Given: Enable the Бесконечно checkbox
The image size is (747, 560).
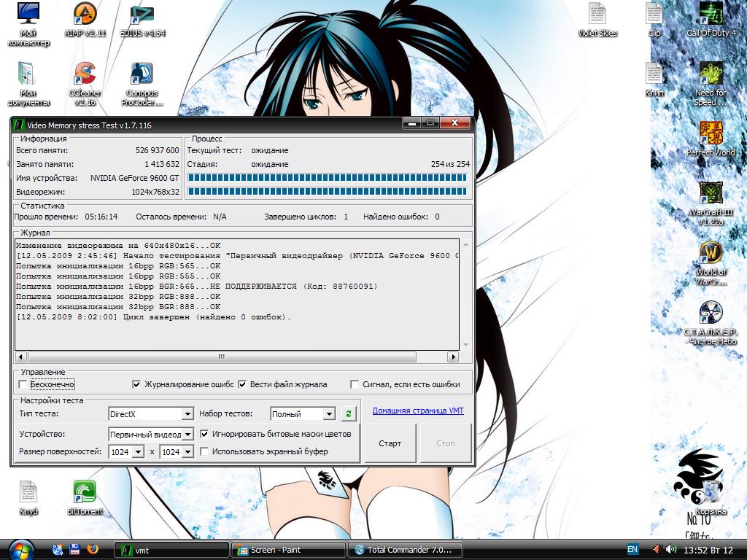Looking at the screenshot, I should pos(23,384).
